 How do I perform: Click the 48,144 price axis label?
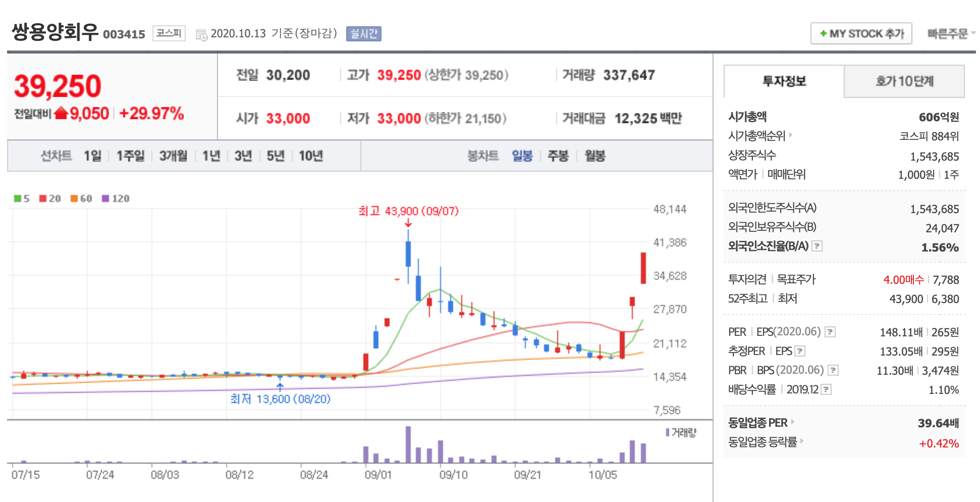point(670,209)
